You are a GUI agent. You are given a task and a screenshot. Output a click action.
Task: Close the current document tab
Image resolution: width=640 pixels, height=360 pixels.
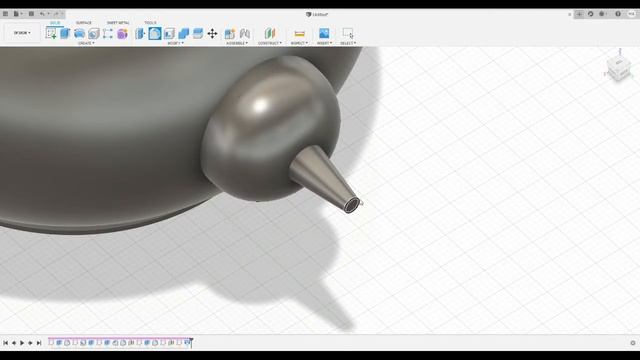click(569, 14)
